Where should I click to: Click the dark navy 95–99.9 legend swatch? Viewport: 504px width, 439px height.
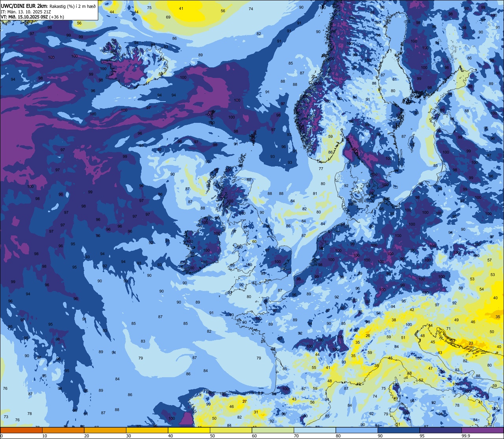tap(441, 430)
